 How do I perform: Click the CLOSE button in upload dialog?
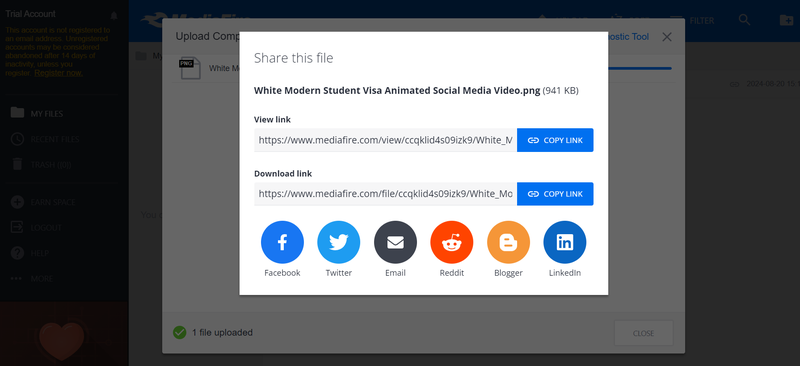tap(643, 333)
